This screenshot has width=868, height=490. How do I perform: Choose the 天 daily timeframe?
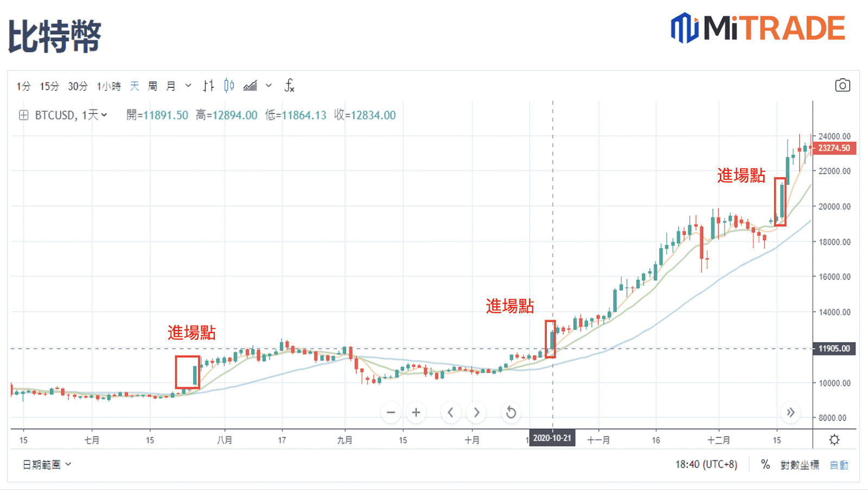click(135, 86)
